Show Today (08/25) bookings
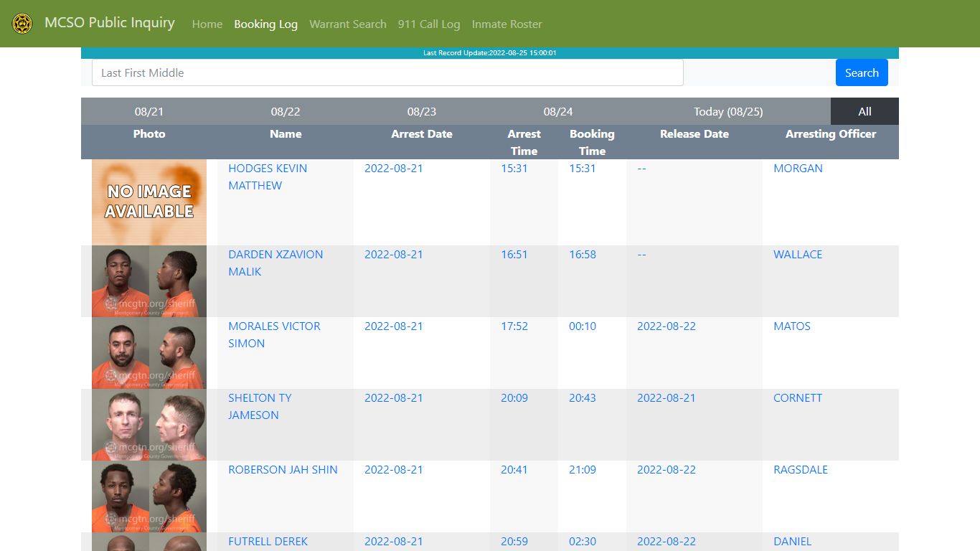This screenshot has width=980, height=551. click(728, 111)
